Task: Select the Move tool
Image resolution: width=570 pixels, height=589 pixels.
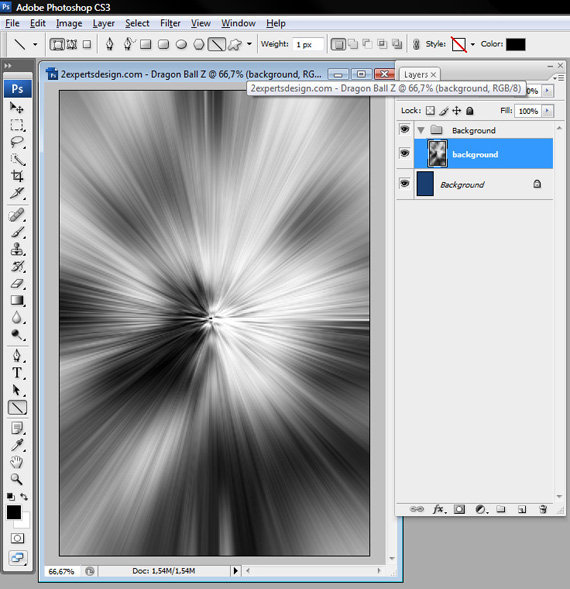Action: (17, 108)
